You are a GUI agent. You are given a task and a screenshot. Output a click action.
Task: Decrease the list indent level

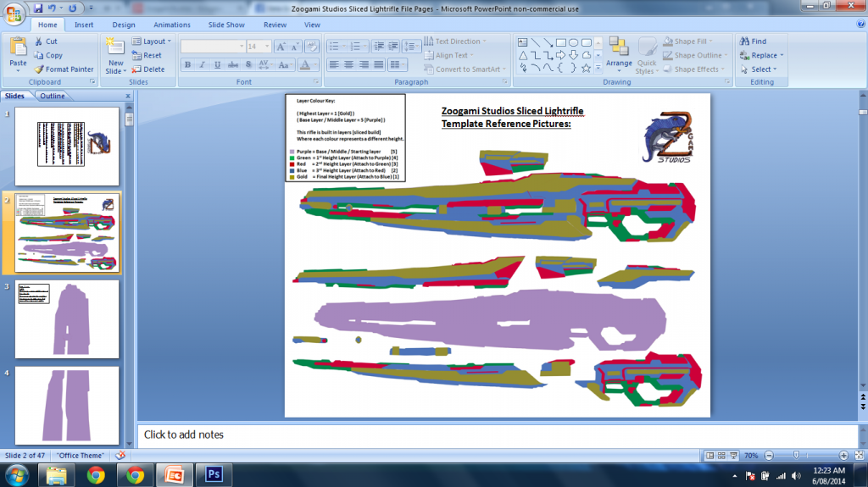tap(379, 47)
